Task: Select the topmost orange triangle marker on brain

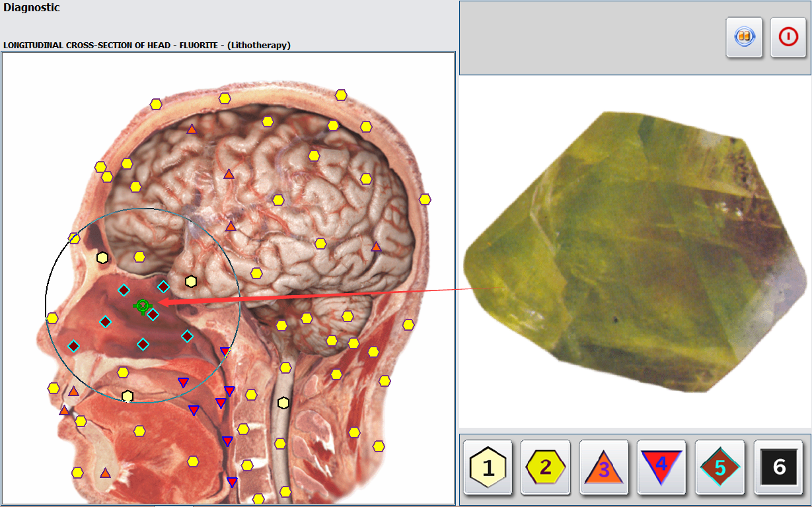Action: coord(192,129)
